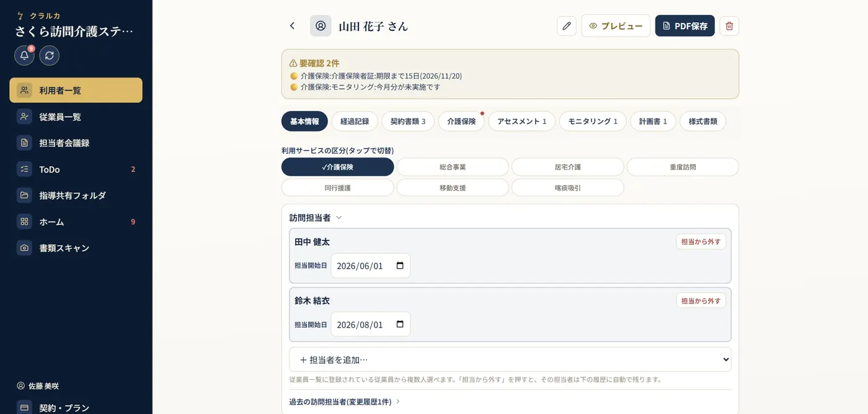
Task: Click the 2026/08/01 start date field
Action: 371,324
